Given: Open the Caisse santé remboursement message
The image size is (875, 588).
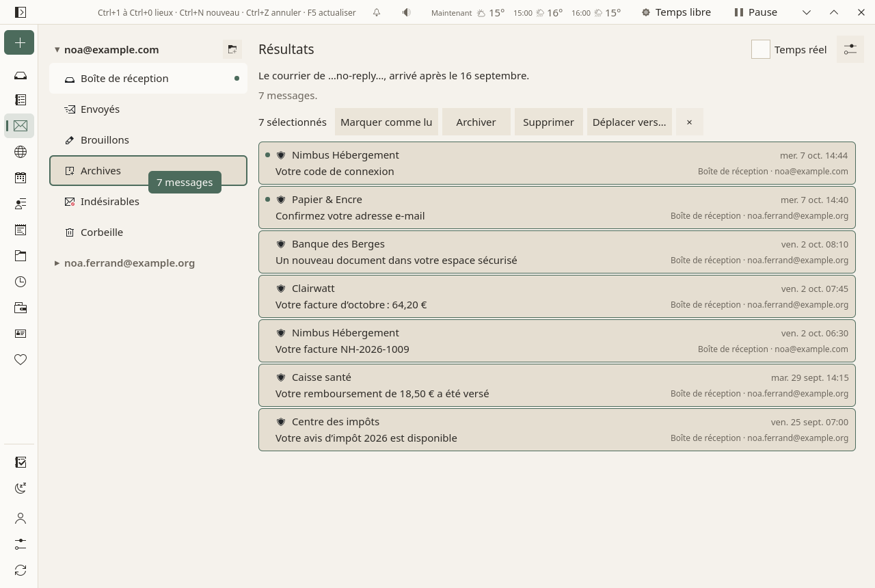Looking at the screenshot, I should coord(557,385).
